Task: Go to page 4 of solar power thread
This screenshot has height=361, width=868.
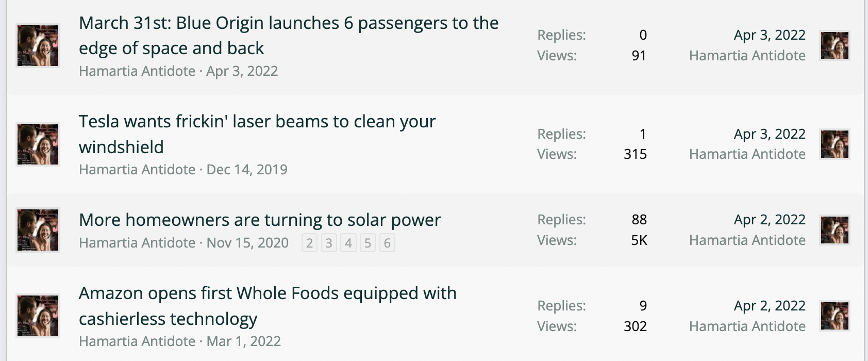Action: click(348, 243)
